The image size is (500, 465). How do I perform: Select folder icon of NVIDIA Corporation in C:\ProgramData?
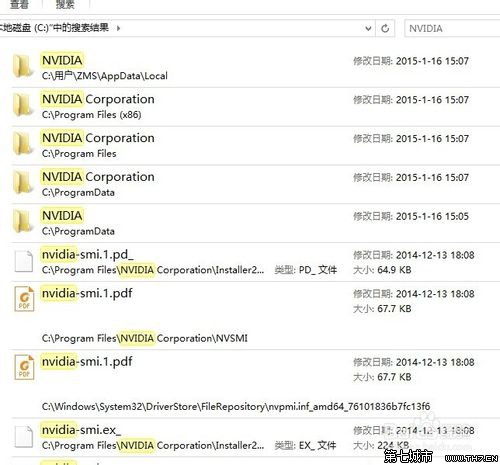[23, 183]
